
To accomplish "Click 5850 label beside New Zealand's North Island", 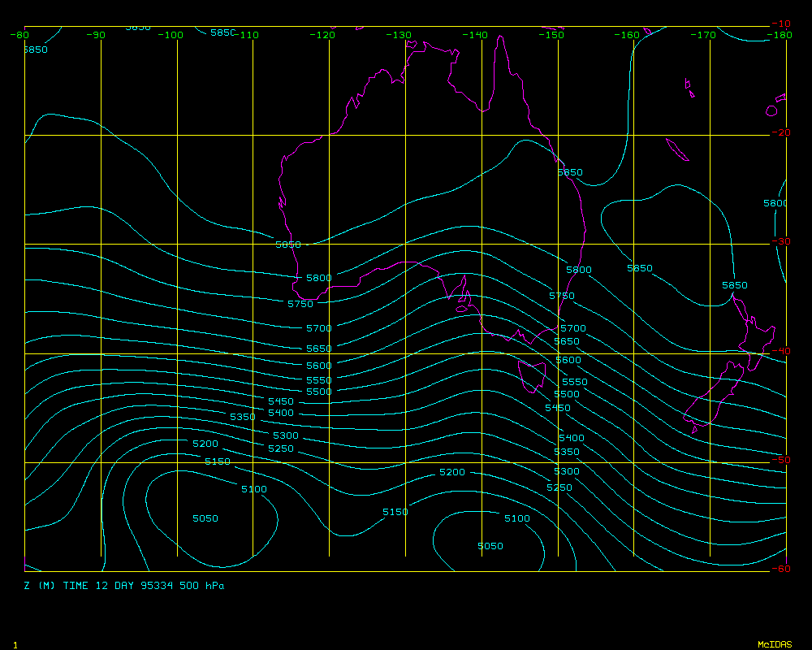I will pyautogui.click(x=735, y=285).
